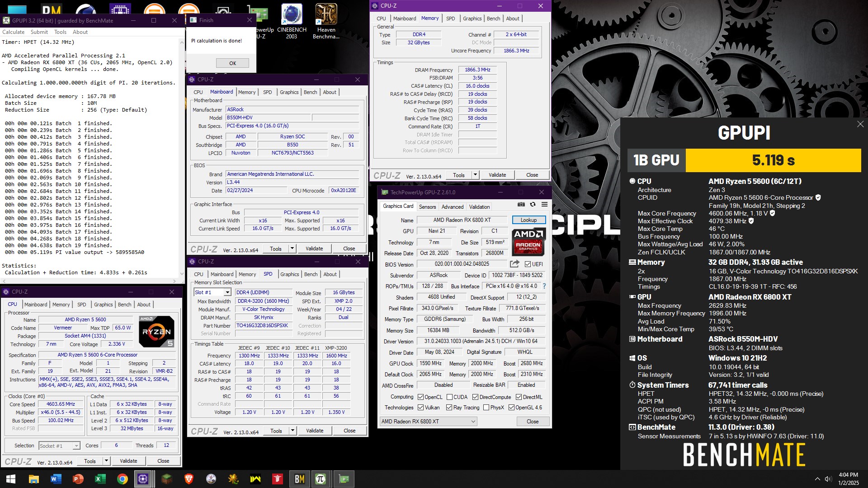868x488 pixels.
Task: Click the Bus Interface question mark in GPU-Z
Action: pyautogui.click(x=544, y=286)
